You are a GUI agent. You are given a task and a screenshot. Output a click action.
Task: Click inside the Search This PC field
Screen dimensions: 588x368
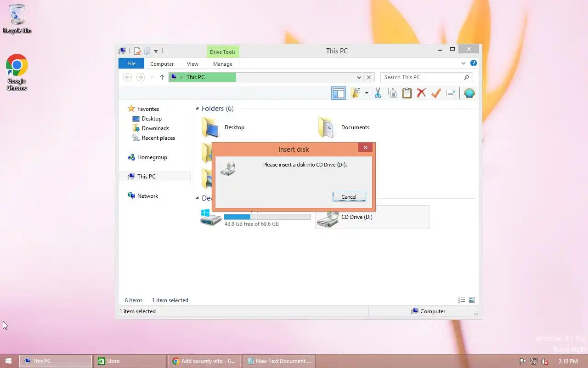[x=422, y=77]
